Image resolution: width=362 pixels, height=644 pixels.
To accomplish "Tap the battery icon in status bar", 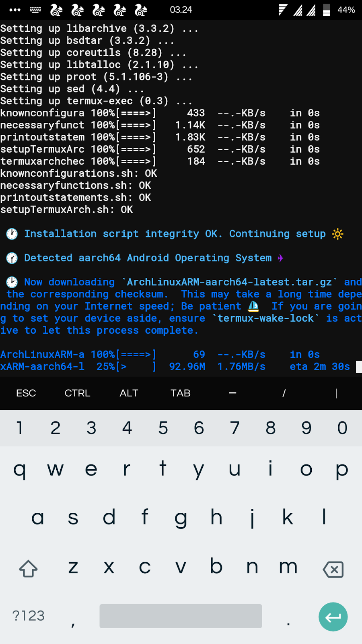I will point(327,10).
